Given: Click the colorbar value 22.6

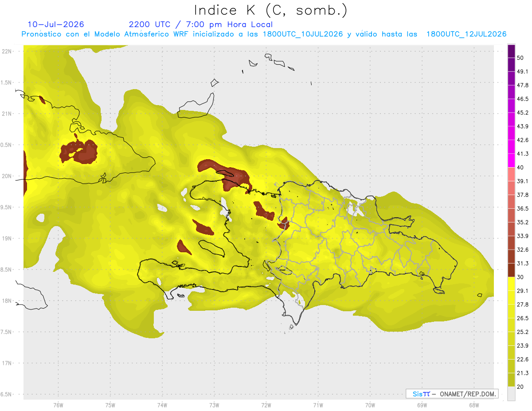Looking at the screenshot, I should click(523, 359).
